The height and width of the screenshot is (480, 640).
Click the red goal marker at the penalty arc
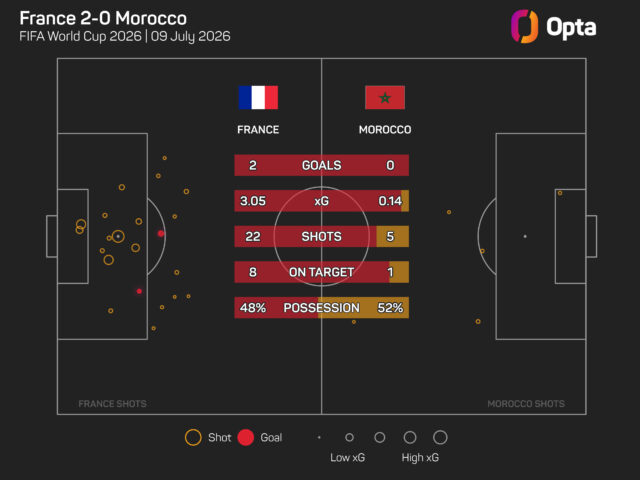tap(161, 233)
